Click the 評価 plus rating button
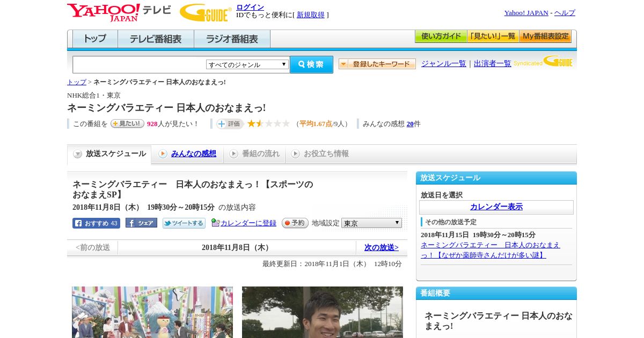644x338 pixels. coord(230,124)
